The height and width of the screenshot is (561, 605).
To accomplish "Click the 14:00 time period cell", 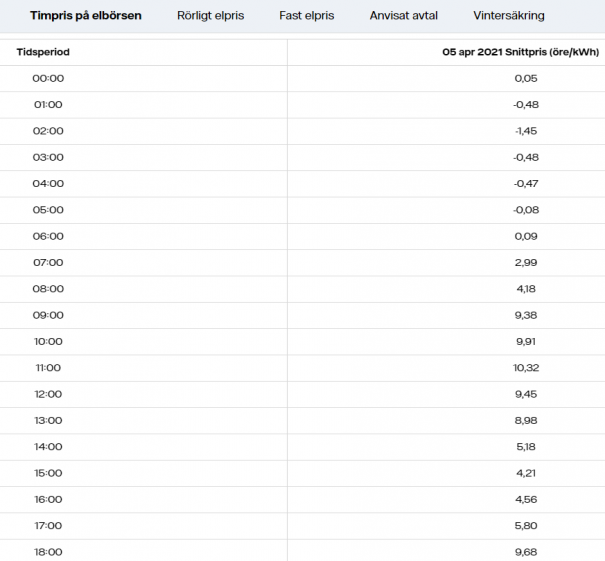I will click(48, 447).
